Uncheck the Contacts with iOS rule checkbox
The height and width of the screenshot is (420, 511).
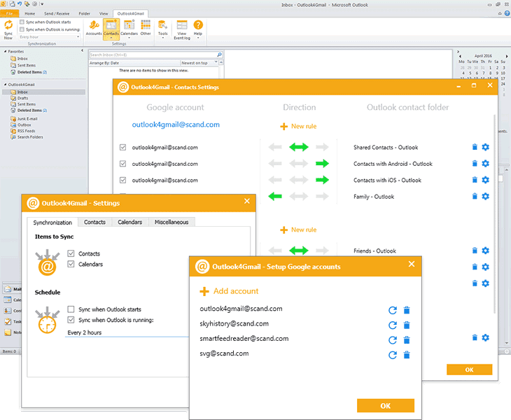123,180
